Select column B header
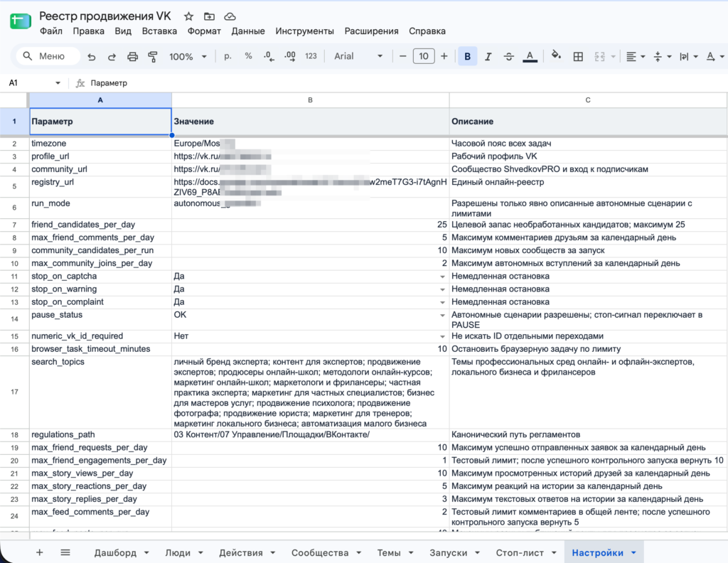 pos(310,100)
